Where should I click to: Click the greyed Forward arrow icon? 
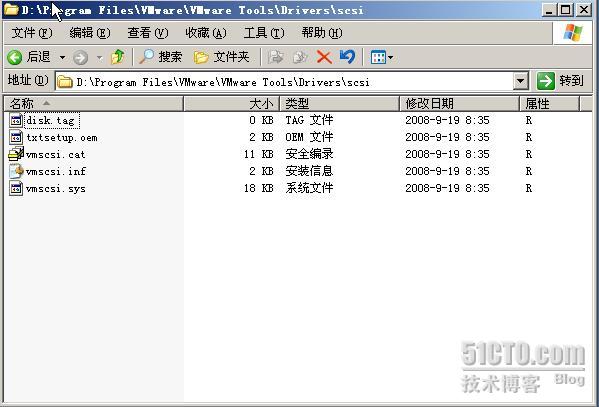[80, 58]
